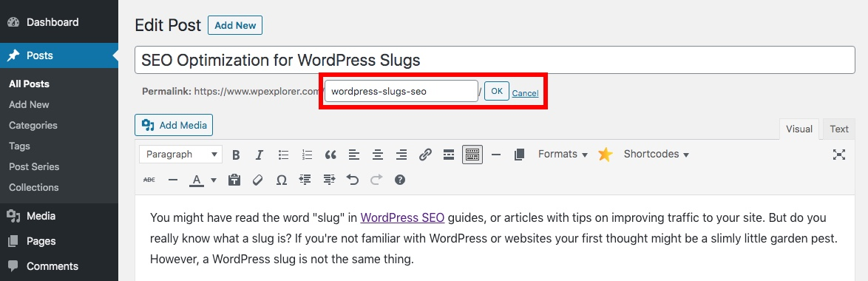Confirm the permalink slug with OK
Screen dimensions: 868x281
pos(497,91)
